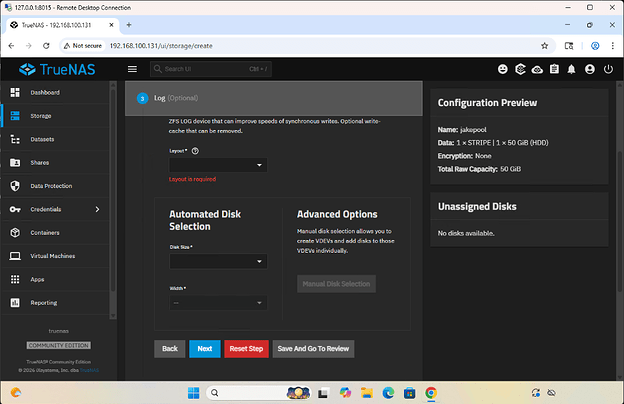Show Layout help tooltip icon
This screenshot has width=624, height=404.
tap(195, 151)
